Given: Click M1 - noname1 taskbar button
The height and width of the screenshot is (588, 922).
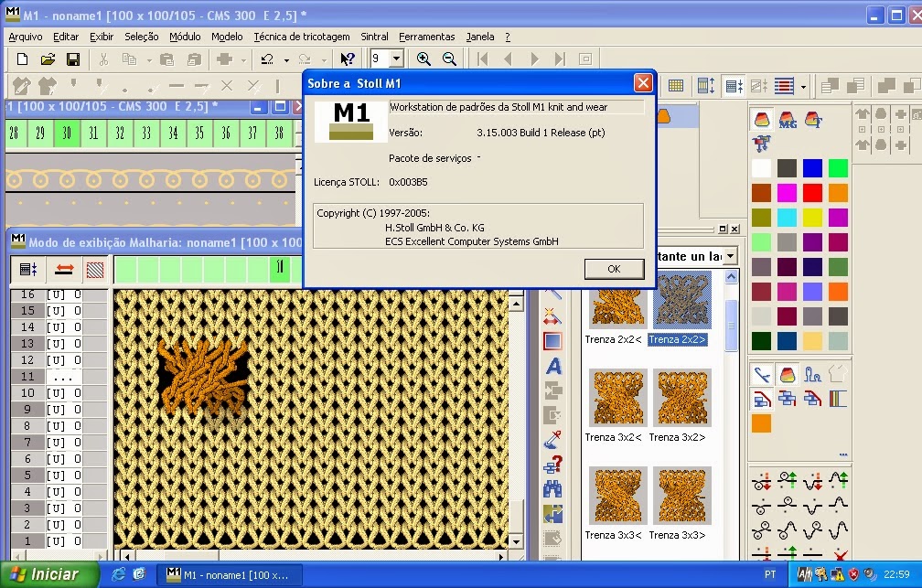Looking at the screenshot, I should (x=230, y=574).
